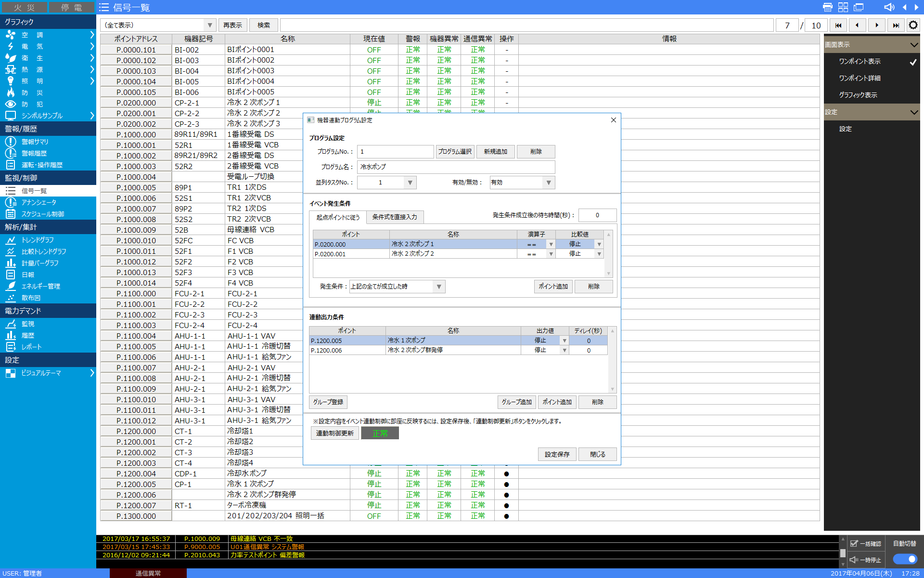The image size is (924, 578).
Task: Open the settings gear icon by paging
Action: coord(913,25)
